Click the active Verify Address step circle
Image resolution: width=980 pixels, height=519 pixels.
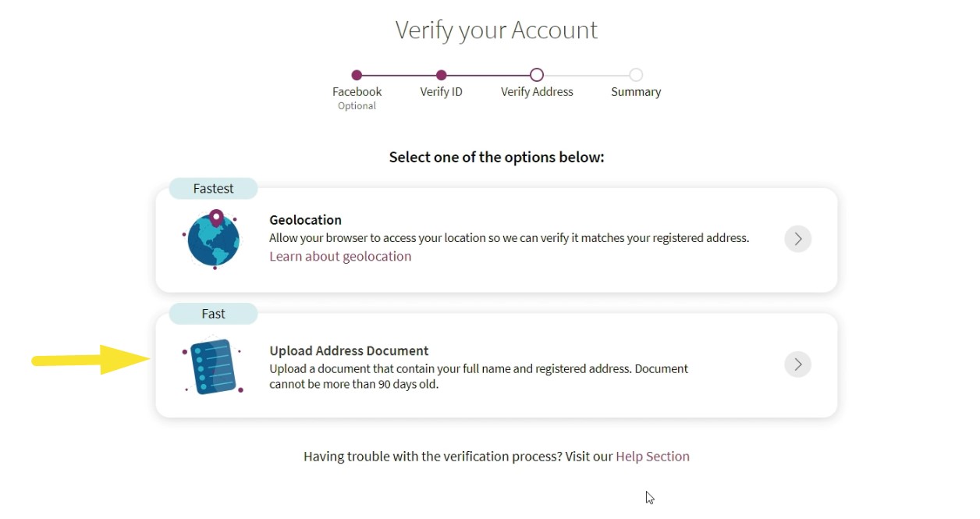point(537,75)
